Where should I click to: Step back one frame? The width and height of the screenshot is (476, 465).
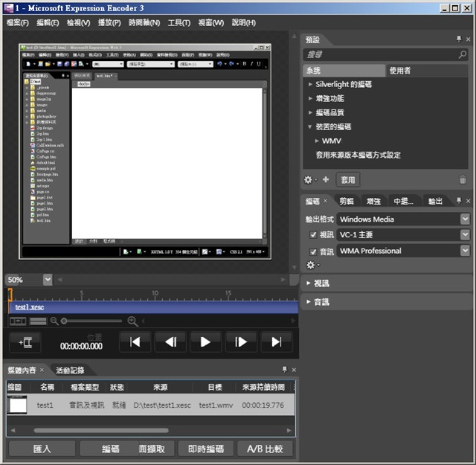(170, 341)
